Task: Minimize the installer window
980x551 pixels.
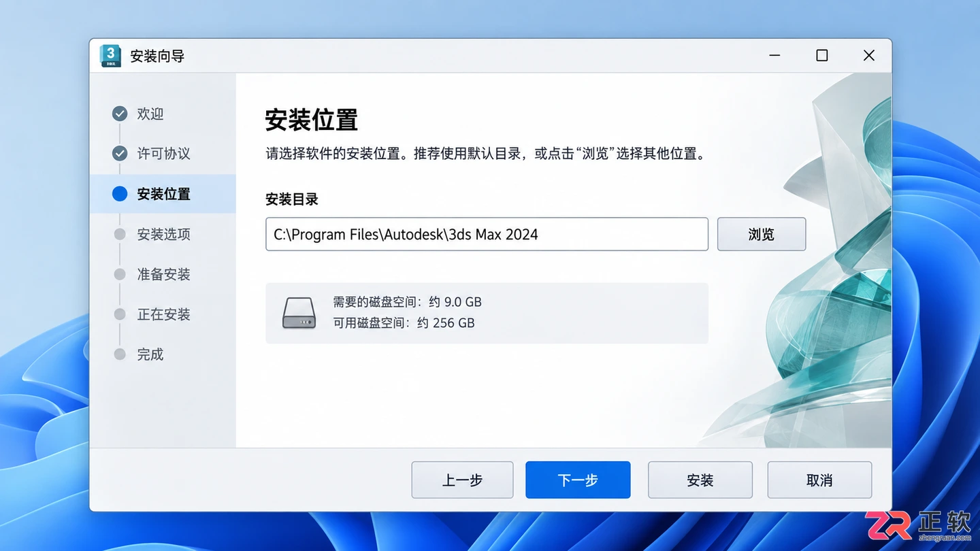Action: [775, 56]
